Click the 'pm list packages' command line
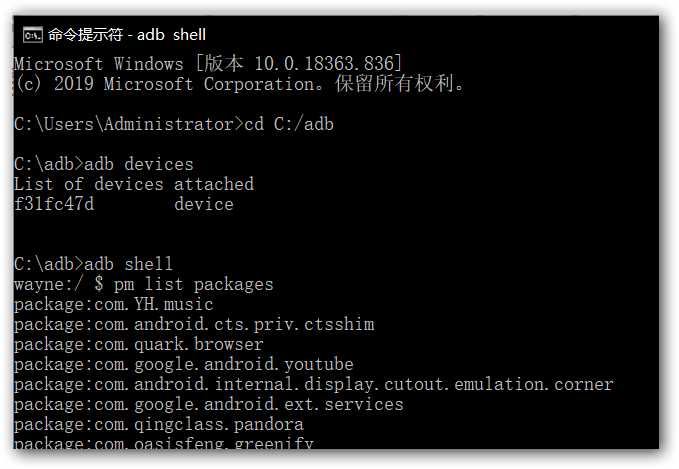This screenshot has height=469, width=679. [194, 285]
